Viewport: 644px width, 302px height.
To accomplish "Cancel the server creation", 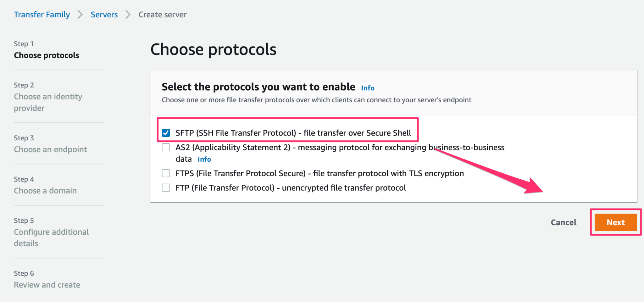I will click(563, 222).
